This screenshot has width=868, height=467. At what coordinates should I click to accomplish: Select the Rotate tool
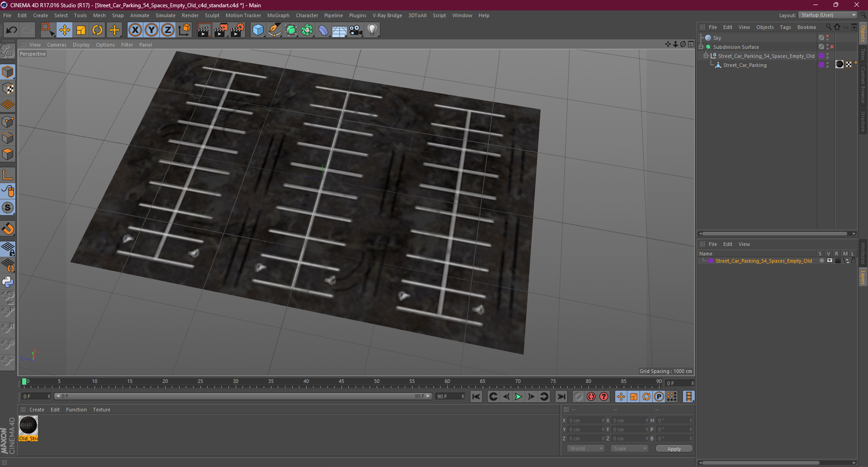[97, 30]
